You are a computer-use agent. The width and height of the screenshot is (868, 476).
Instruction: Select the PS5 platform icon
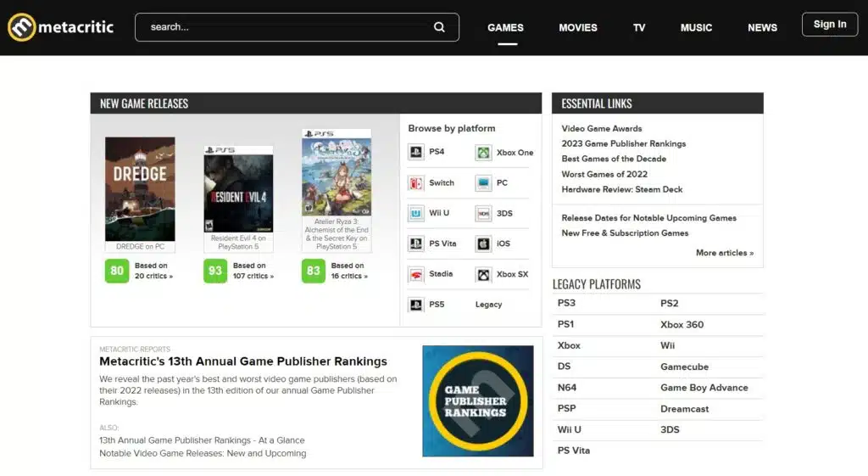415,305
